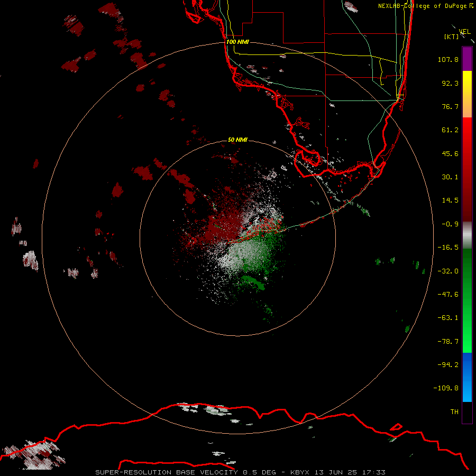Click the 13 JUN 25 17:33 timestamp

click(x=350, y=472)
